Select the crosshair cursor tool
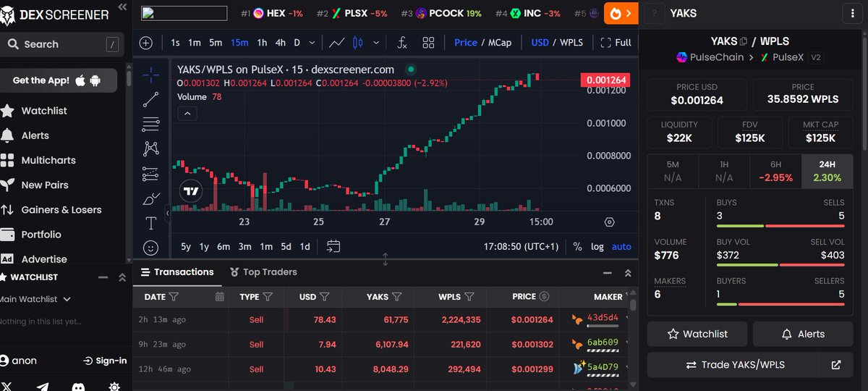The image size is (868, 391). tap(150, 75)
